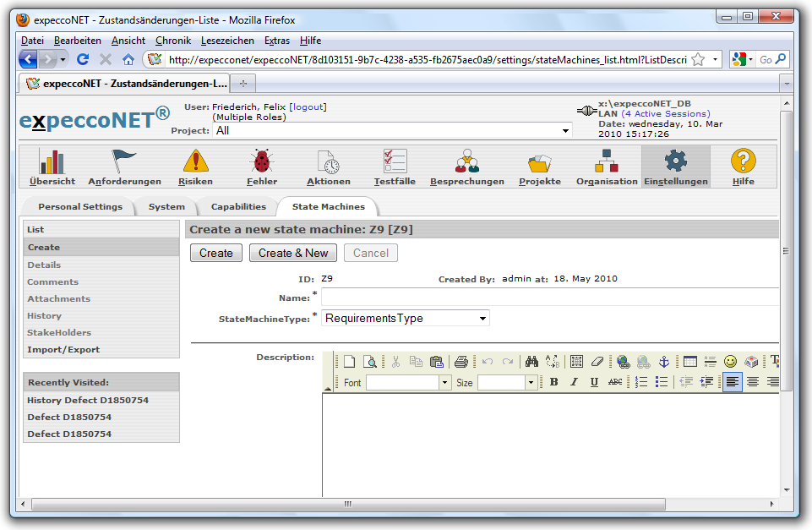This screenshot has height=530, width=812.
Task: Expand the Project selection dropdown
Action: [x=393, y=131]
